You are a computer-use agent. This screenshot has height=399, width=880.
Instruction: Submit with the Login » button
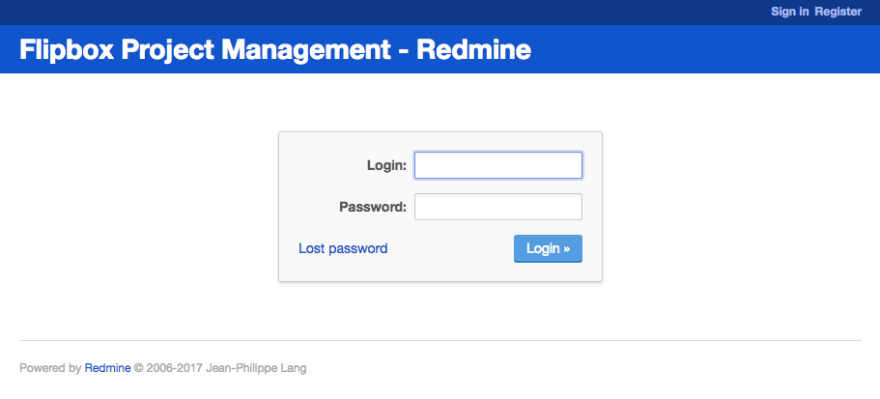[x=548, y=249]
